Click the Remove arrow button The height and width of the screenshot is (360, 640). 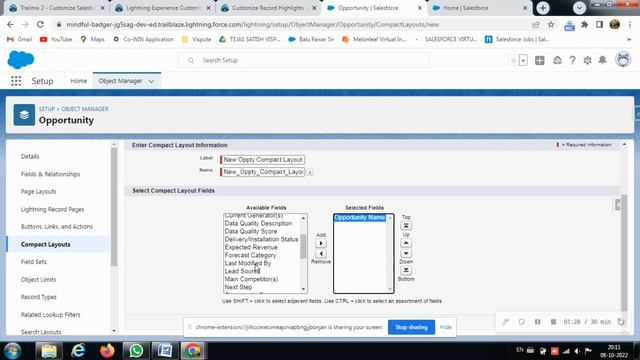pos(321,253)
